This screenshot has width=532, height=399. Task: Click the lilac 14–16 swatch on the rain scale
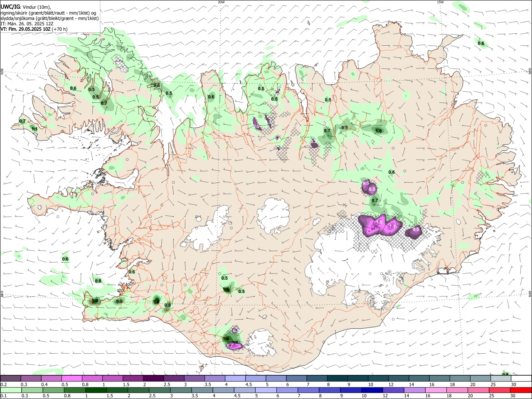(x=415, y=390)
